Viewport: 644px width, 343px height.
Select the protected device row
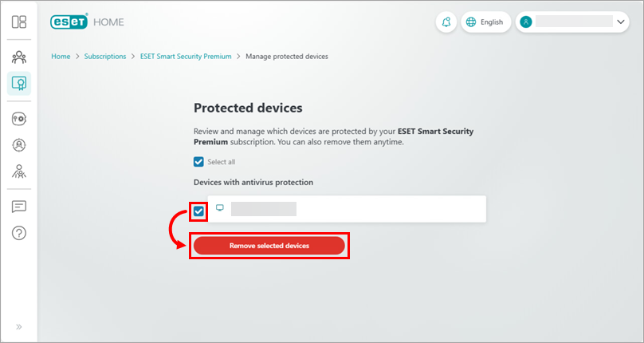pos(347,209)
